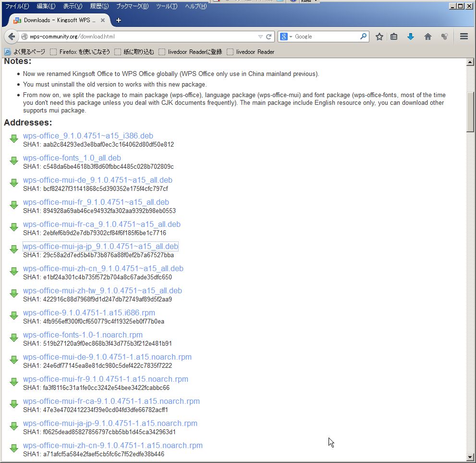476x463 pixels.
Task: Click the green arrow beside mui-fr all.deb
Action: pos(13,205)
